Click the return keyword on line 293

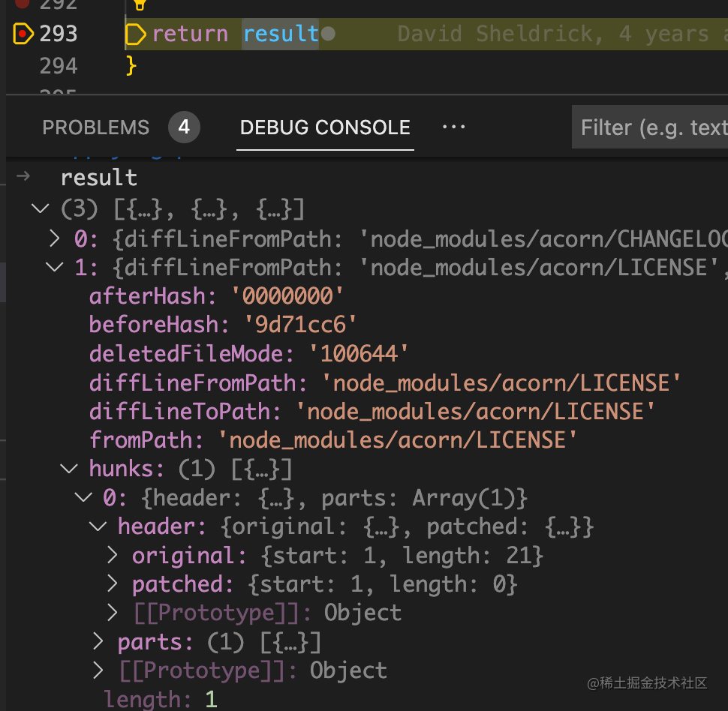[191, 34]
